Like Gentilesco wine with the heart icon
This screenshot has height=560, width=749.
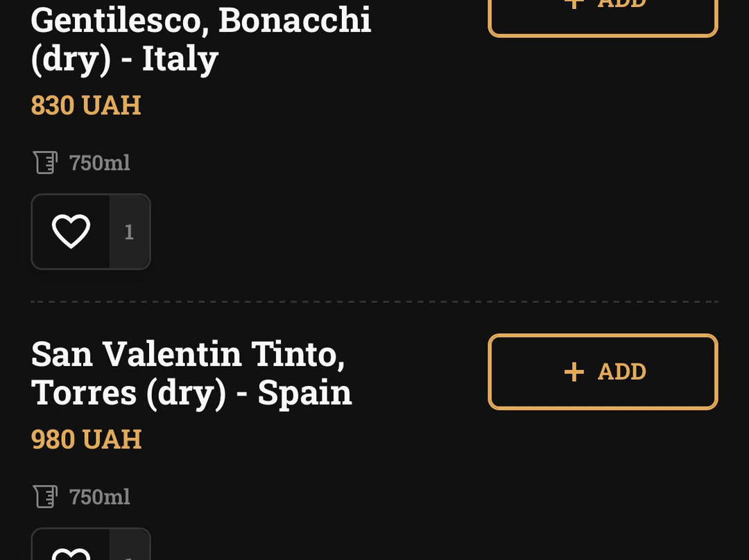[x=71, y=231]
